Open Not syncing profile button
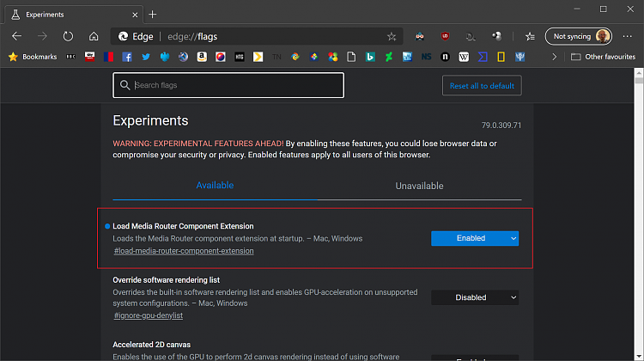This screenshot has height=361, width=644. coord(578,36)
